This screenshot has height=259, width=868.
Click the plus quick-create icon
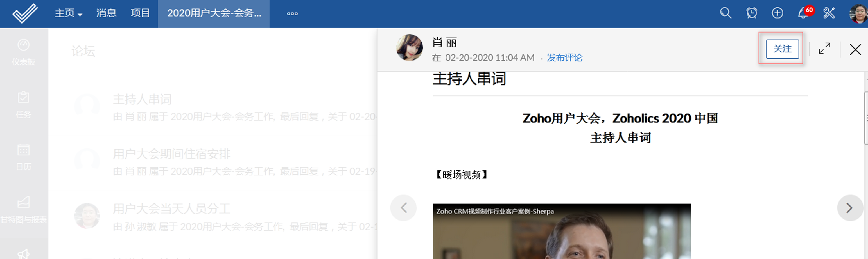click(777, 13)
